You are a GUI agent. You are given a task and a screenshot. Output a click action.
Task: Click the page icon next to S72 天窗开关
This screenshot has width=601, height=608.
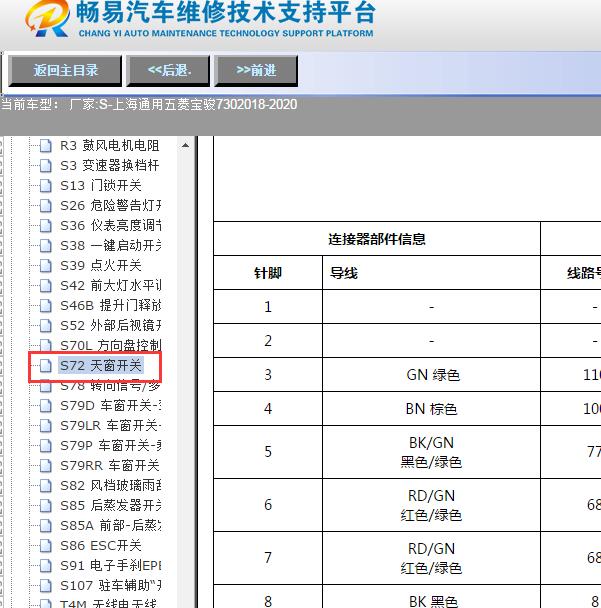pos(46,366)
